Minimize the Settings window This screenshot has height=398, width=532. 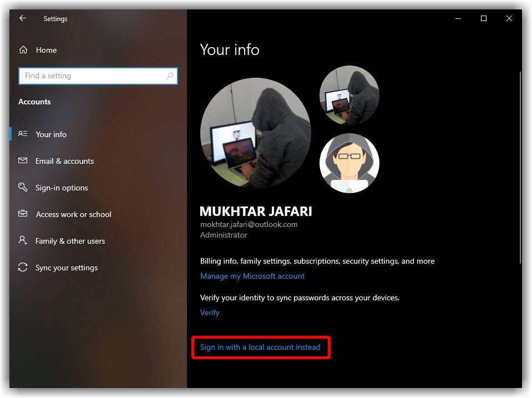[458, 18]
